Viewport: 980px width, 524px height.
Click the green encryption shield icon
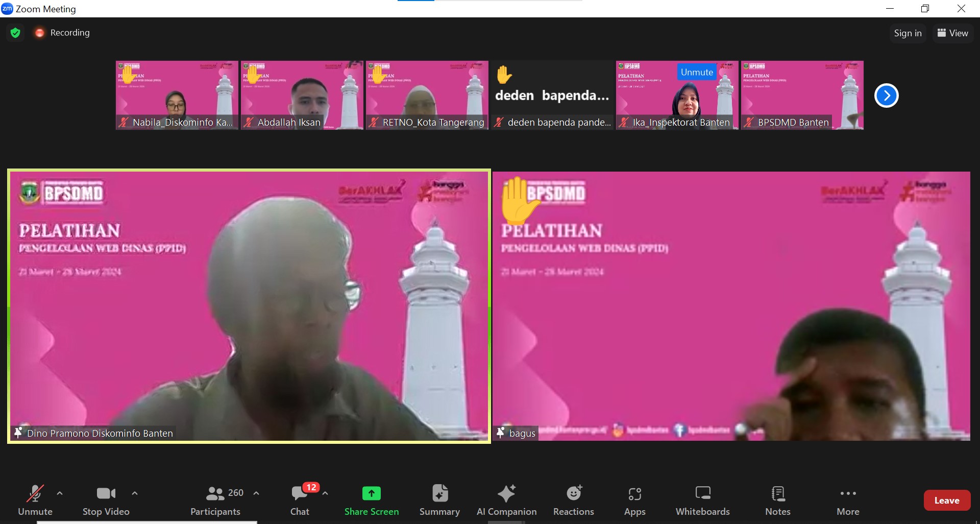click(15, 33)
